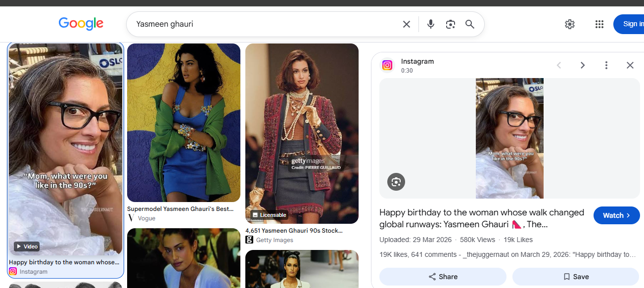
Task: Open '4,651 Yasmeen Ghauri 90s Stock…' result
Action: (294, 231)
